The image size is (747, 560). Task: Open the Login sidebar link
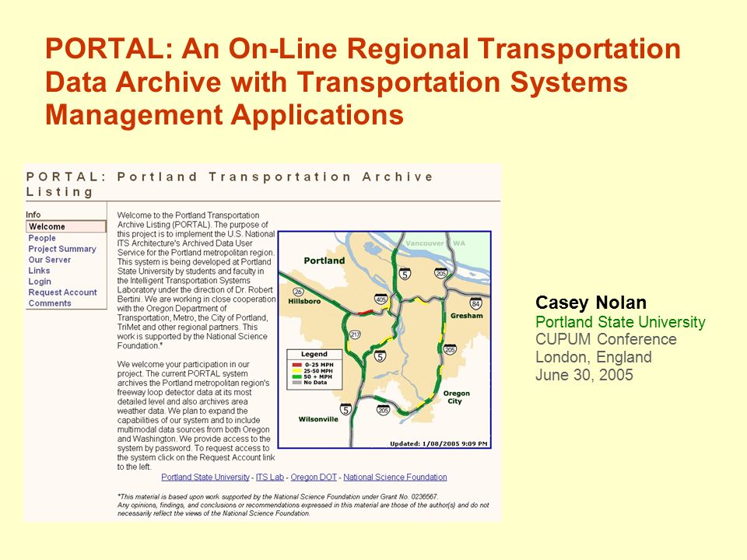pyautogui.click(x=40, y=282)
